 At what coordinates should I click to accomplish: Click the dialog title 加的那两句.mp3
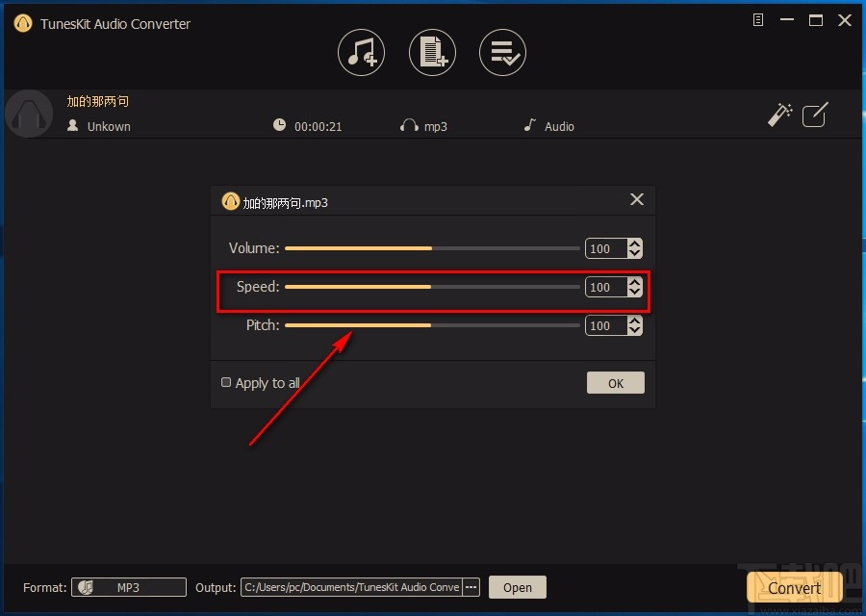[x=285, y=203]
